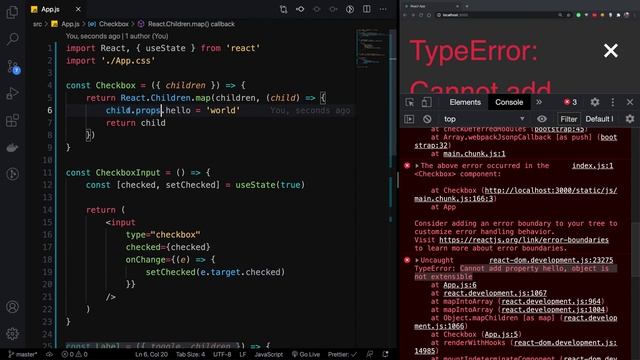Image resolution: width=640 pixels, height=360 pixels.
Task: Open the Explorer view in activity bar
Action: coord(12,12)
